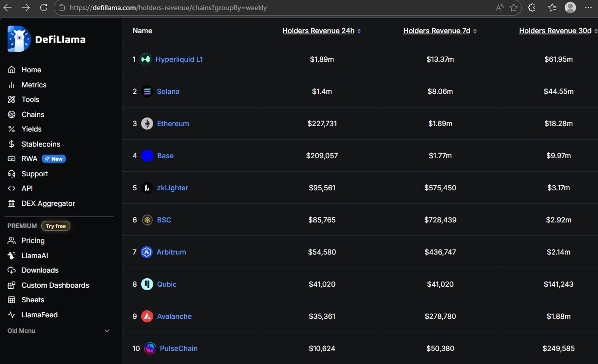Screen dimensions: 598x364
Task: Open the Avalanche link
Action: click(x=174, y=316)
